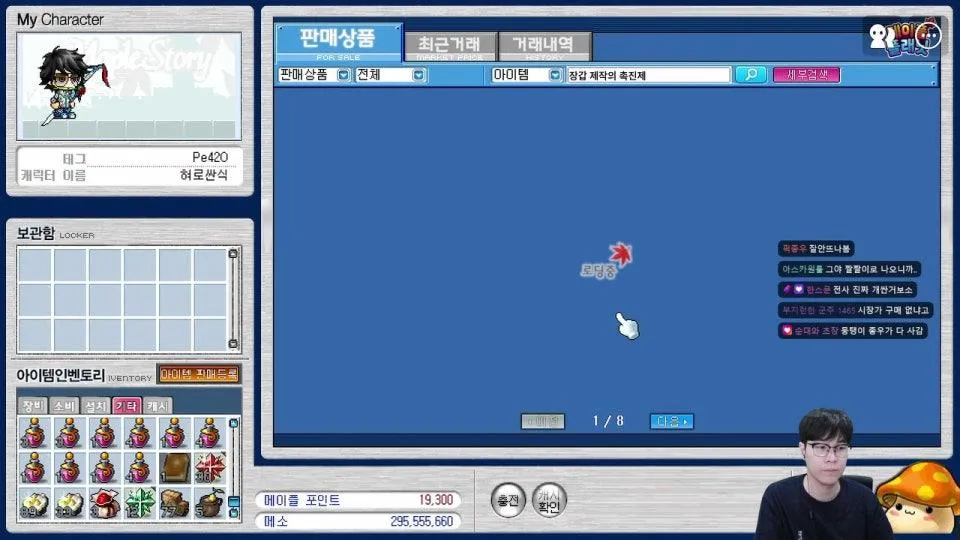The width and height of the screenshot is (960, 540).
Task: Select the 소비 inventory tab
Action: click(x=64, y=405)
